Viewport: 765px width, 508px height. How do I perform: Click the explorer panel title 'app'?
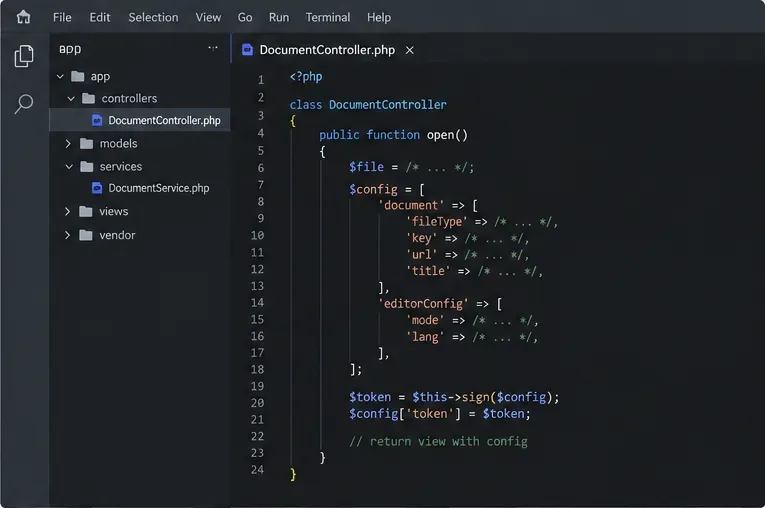pos(70,49)
